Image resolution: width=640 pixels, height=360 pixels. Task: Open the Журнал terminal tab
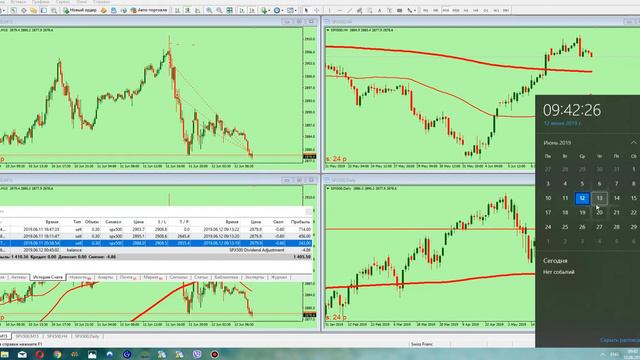tap(279, 277)
